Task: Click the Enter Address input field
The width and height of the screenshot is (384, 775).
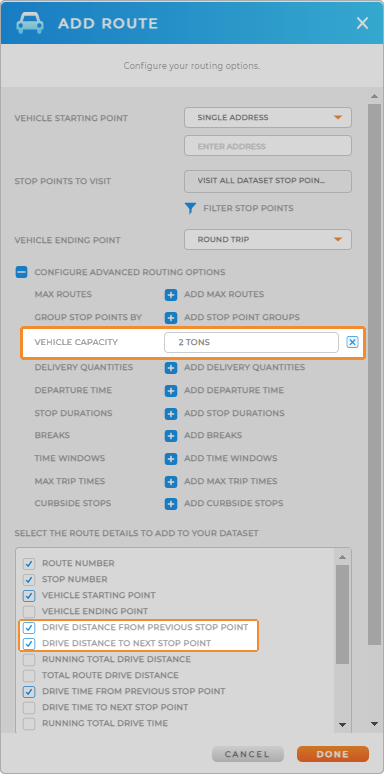Action: click(268, 146)
